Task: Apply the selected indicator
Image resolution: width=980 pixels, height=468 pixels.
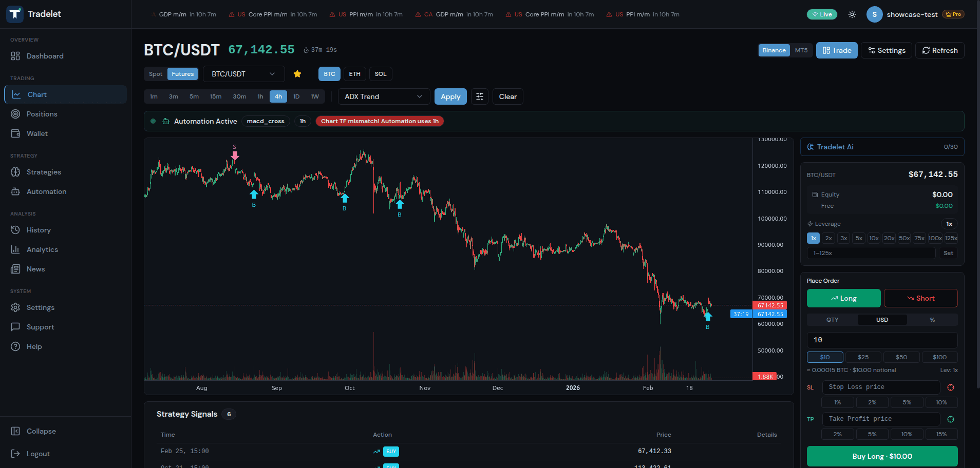Action: [450, 96]
